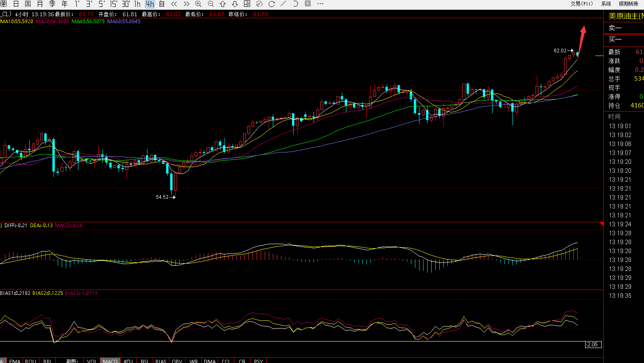Switch sub-chart indicator to DMA
Screen dimensions: 644x363
210,361
